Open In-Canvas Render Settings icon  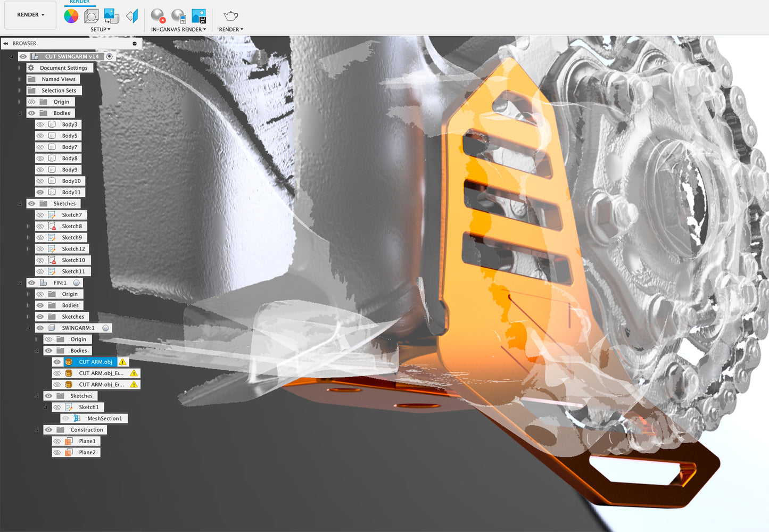[178, 16]
